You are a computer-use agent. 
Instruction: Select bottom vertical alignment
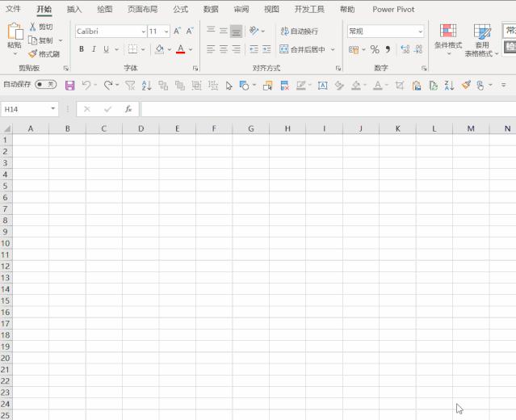(x=236, y=31)
